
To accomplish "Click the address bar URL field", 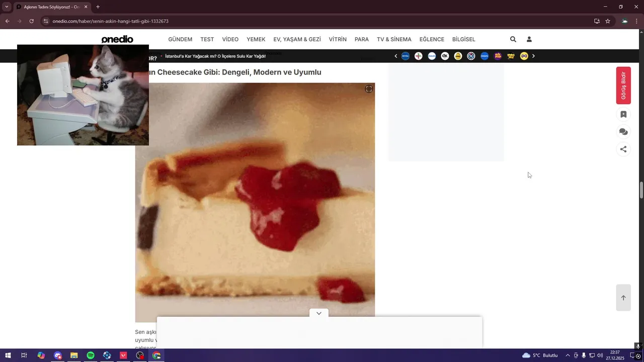I will (x=322, y=21).
